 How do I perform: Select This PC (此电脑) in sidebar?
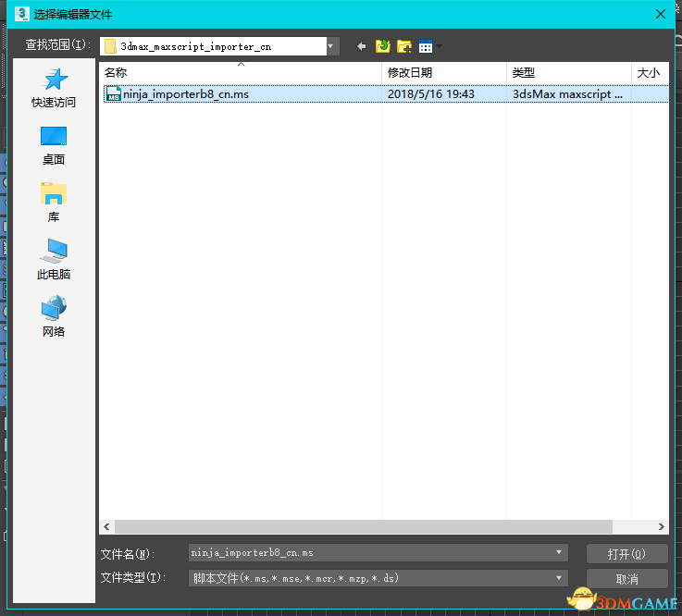coord(54,261)
